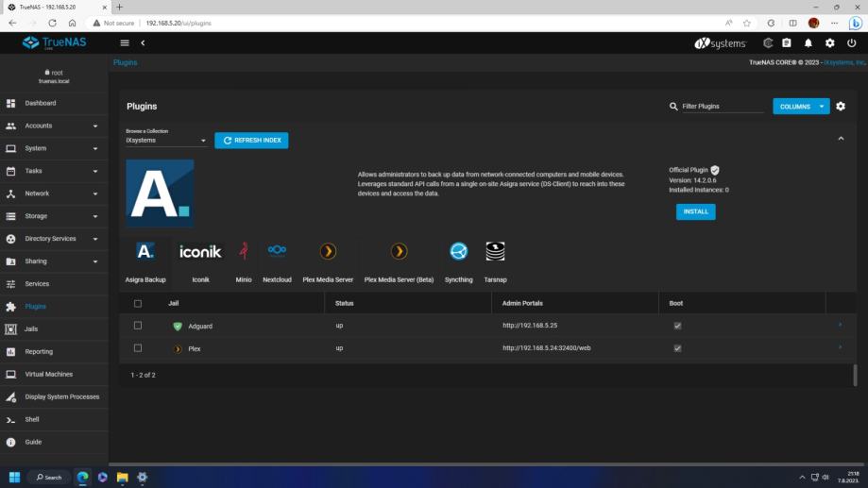The height and width of the screenshot is (488, 868).
Task: Click the Adguard shield icon
Action: pyautogui.click(x=178, y=327)
